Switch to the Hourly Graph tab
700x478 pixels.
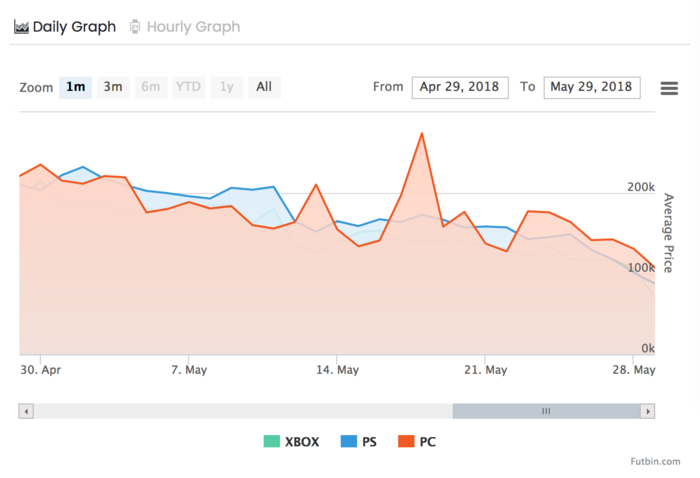click(192, 27)
